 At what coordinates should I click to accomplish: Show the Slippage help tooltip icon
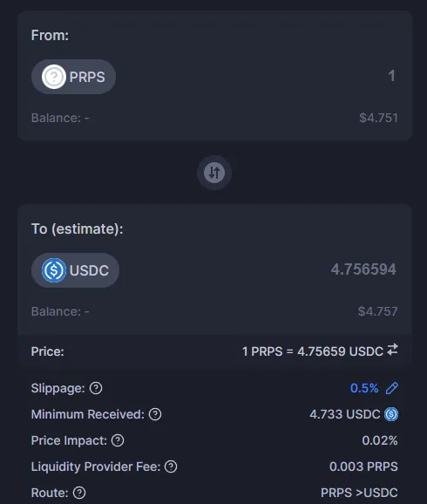(96, 388)
